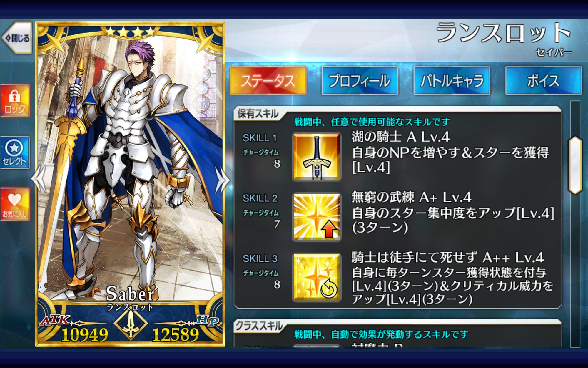The width and height of the screenshot is (588, 368).
Task: Tap the Saber class diamond emblem
Action: click(x=131, y=323)
